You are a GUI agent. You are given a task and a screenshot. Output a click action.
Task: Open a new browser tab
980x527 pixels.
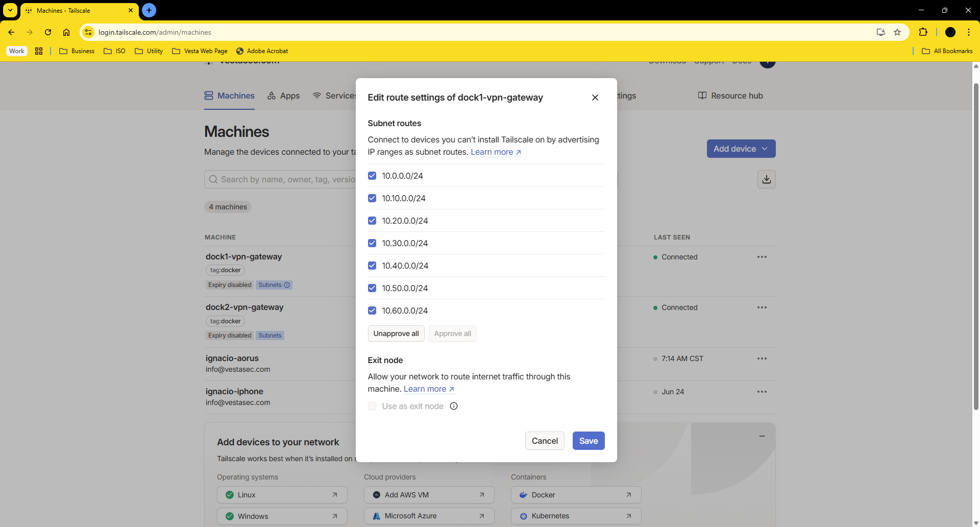coord(149,10)
